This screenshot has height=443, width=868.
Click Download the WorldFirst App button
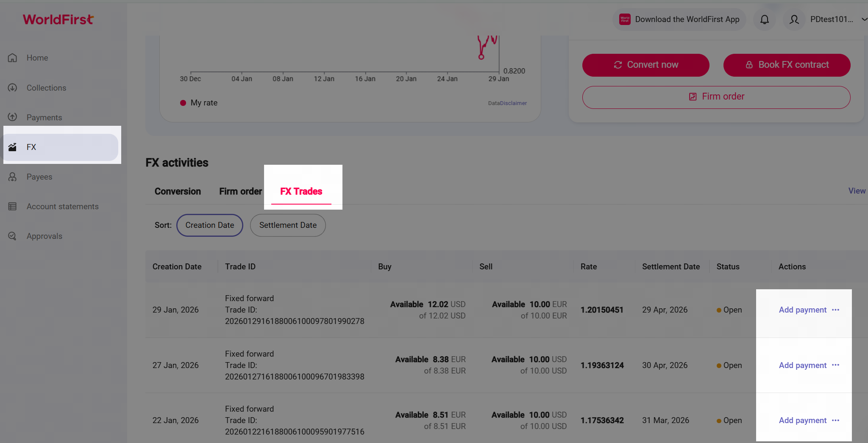tap(679, 19)
